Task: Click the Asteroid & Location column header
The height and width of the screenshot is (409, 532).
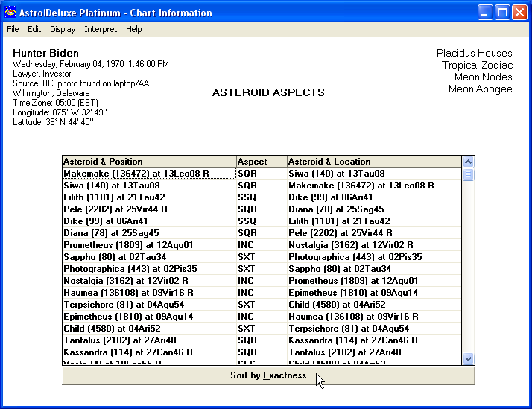Action: click(x=374, y=162)
